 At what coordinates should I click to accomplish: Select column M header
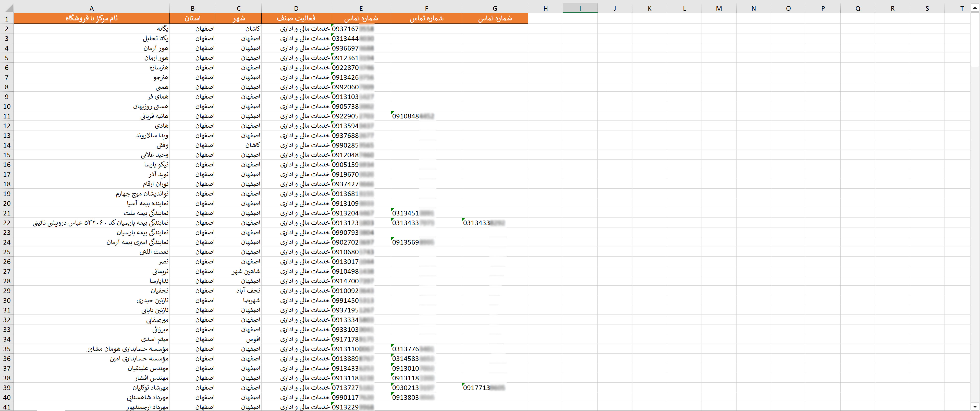click(x=719, y=8)
